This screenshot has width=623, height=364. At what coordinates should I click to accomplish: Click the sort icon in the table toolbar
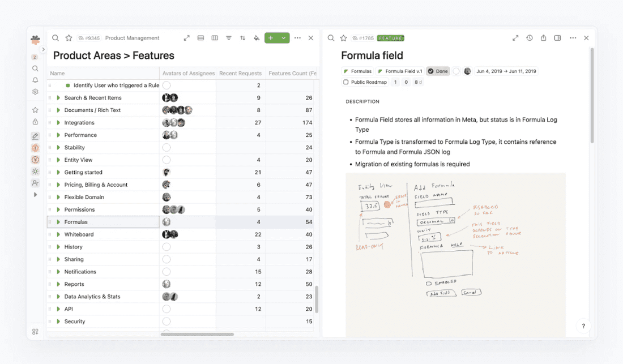tap(242, 37)
